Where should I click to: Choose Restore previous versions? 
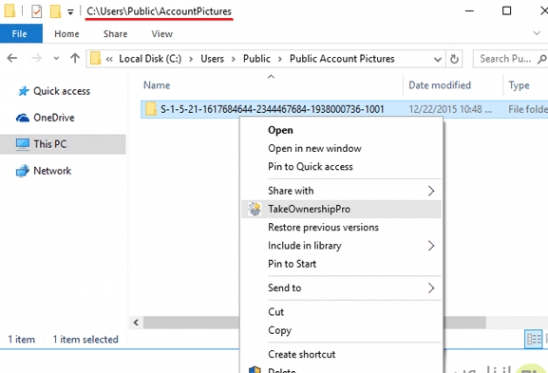323,228
